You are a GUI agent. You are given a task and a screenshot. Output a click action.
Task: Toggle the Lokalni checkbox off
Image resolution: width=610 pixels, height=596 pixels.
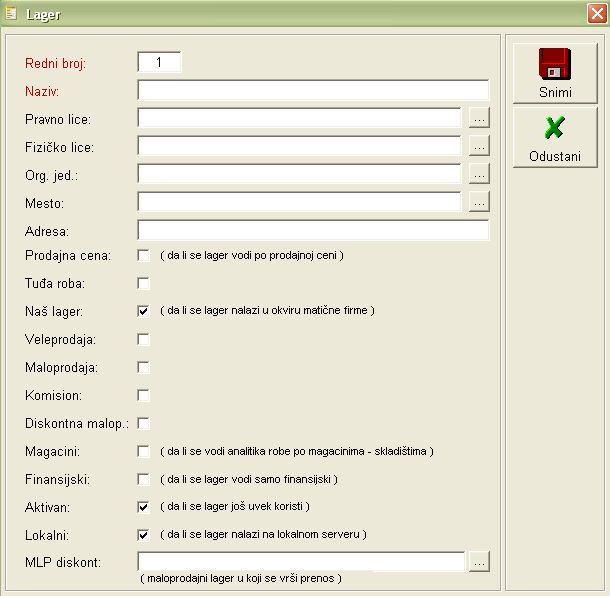coord(143,535)
